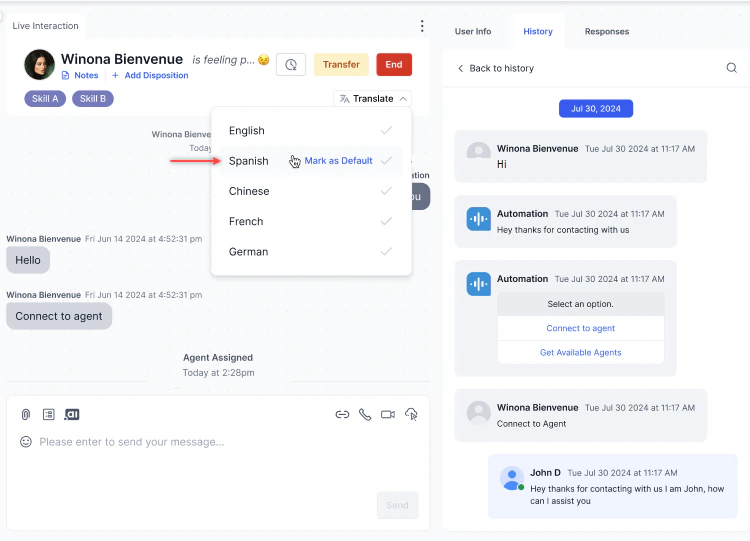The width and height of the screenshot is (750, 541).
Task: Click 'Agent Assigned' status text
Action: point(218,358)
